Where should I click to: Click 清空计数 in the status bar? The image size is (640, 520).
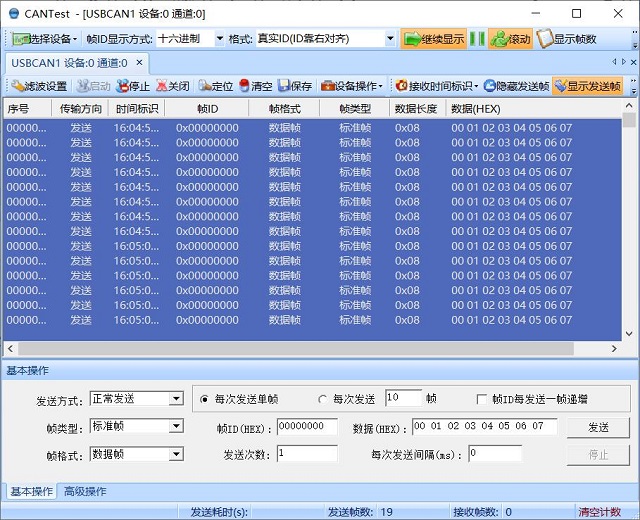600,511
